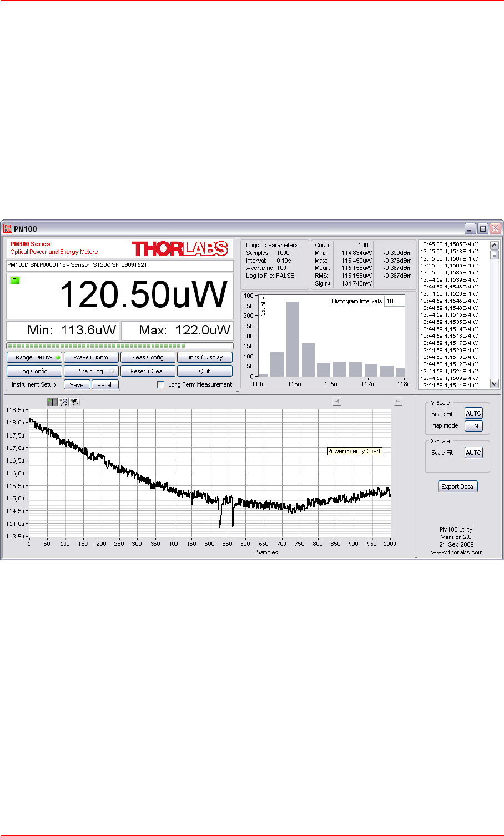Image resolution: width=504 pixels, height=836 pixels.
Task: Click the Reset / Clear button
Action: [148, 371]
